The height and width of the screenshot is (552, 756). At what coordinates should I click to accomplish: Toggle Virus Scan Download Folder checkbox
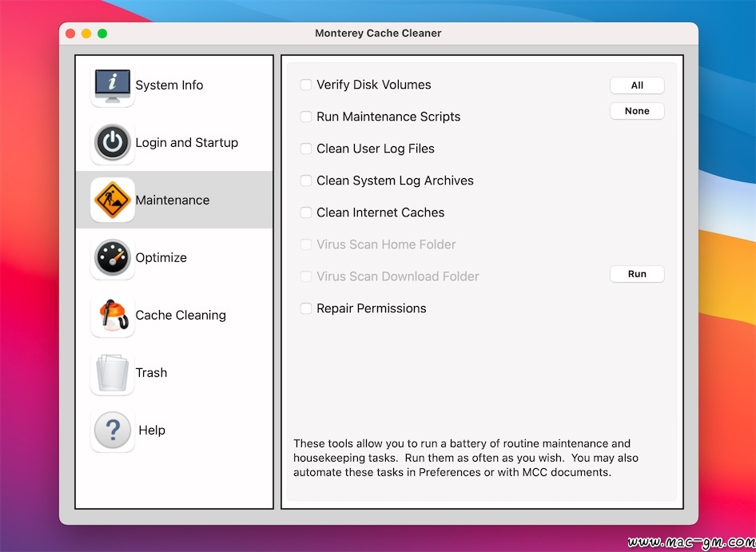(x=306, y=276)
